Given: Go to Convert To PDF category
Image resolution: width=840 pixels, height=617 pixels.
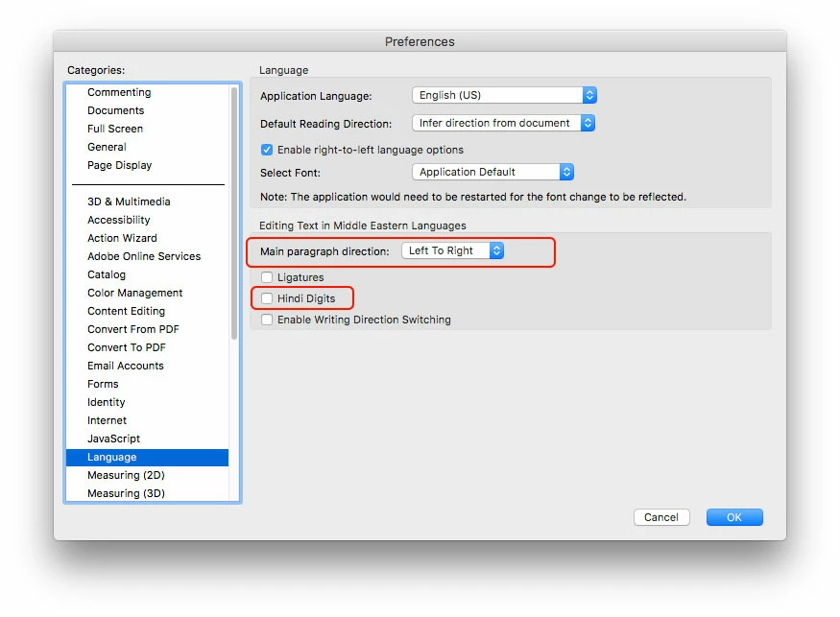Looking at the screenshot, I should [x=147, y=347].
